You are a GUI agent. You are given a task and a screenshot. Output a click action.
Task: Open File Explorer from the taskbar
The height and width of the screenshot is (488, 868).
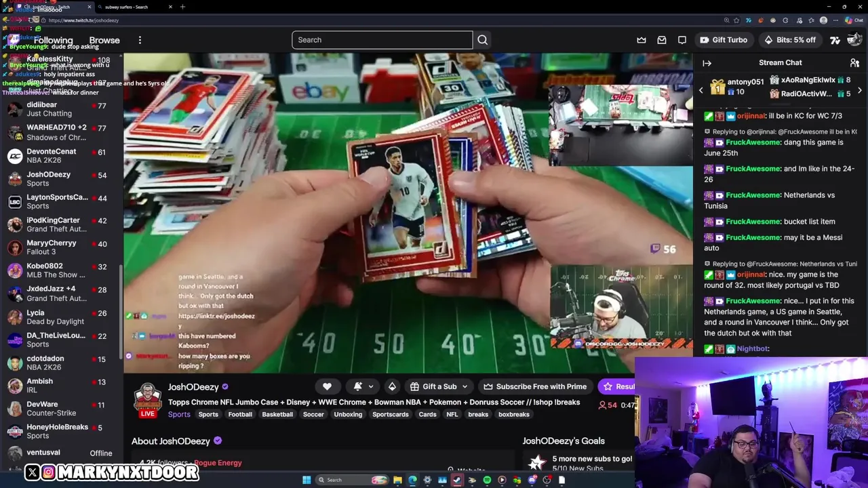pyautogui.click(x=397, y=480)
